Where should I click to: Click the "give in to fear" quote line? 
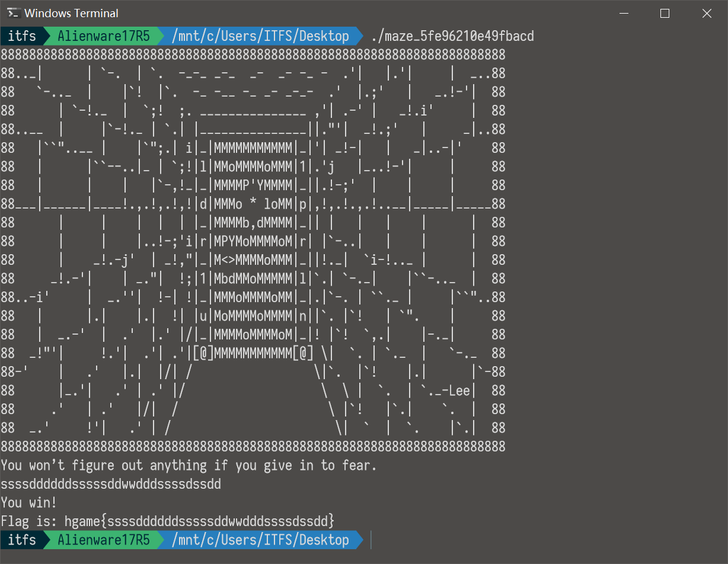189,466
